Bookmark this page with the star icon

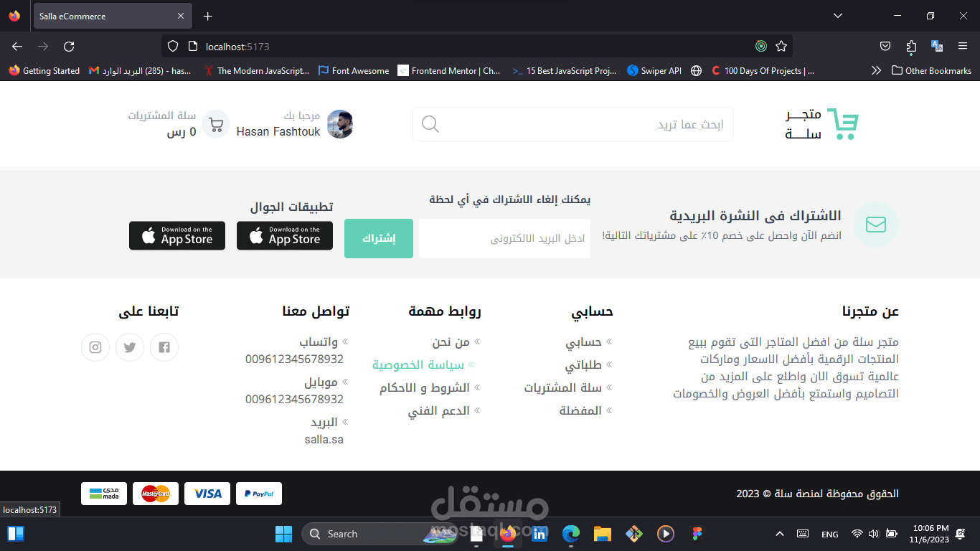point(781,47)
